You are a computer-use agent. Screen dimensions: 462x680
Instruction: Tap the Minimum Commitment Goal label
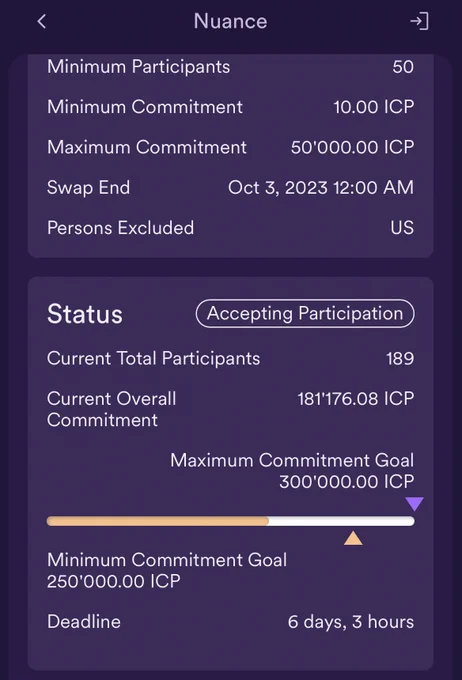tap(167, 560)
